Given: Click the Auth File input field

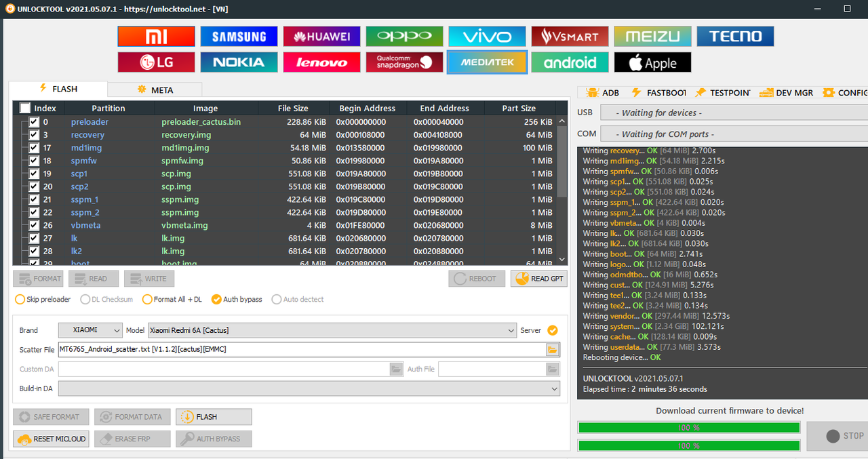Looking at the screenshot, I should click(x=492, y=369).
